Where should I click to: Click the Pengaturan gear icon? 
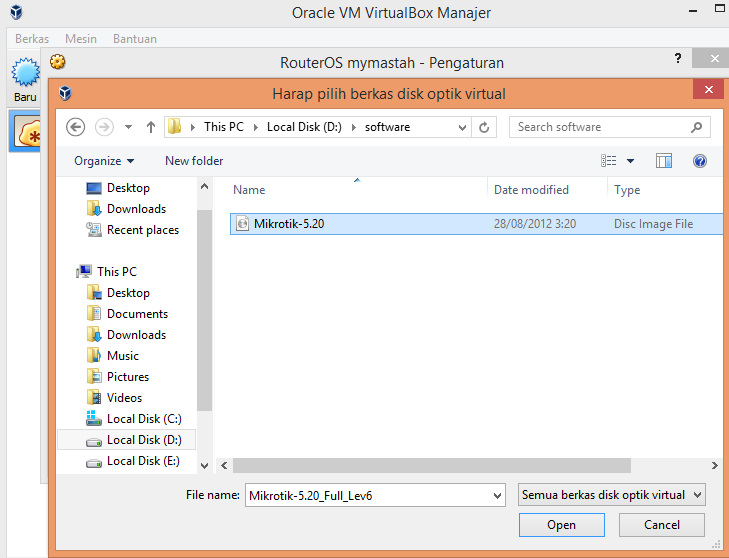coord(58,62)
